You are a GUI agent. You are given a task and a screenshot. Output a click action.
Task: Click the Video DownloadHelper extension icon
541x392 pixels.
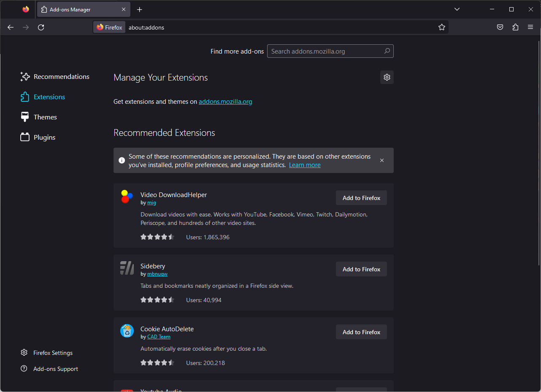[x=127, y=197]
